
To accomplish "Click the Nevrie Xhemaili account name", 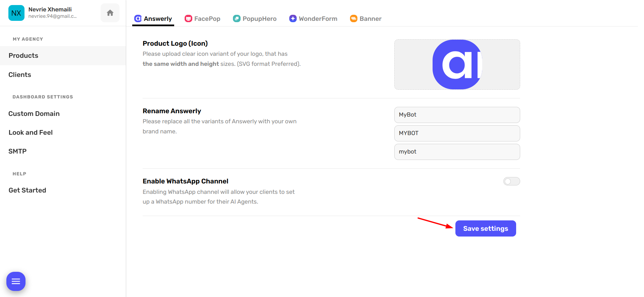I will coord(50,9).
